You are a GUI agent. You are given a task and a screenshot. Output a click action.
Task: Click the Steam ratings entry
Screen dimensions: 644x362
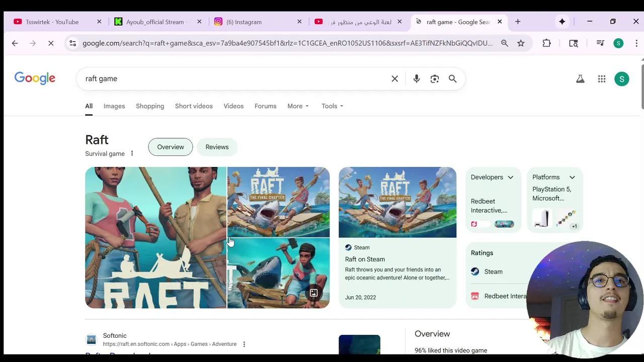[493, 271]
